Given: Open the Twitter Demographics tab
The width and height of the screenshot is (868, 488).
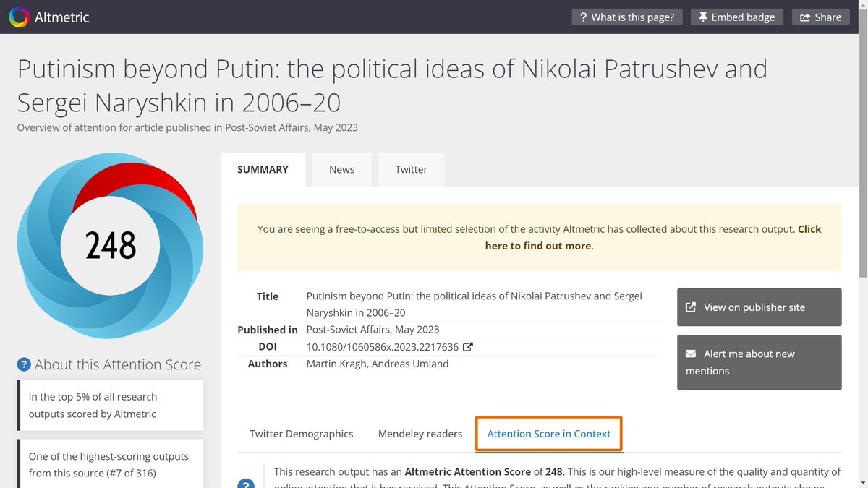Looking at the screenshot, I should 302,434.
